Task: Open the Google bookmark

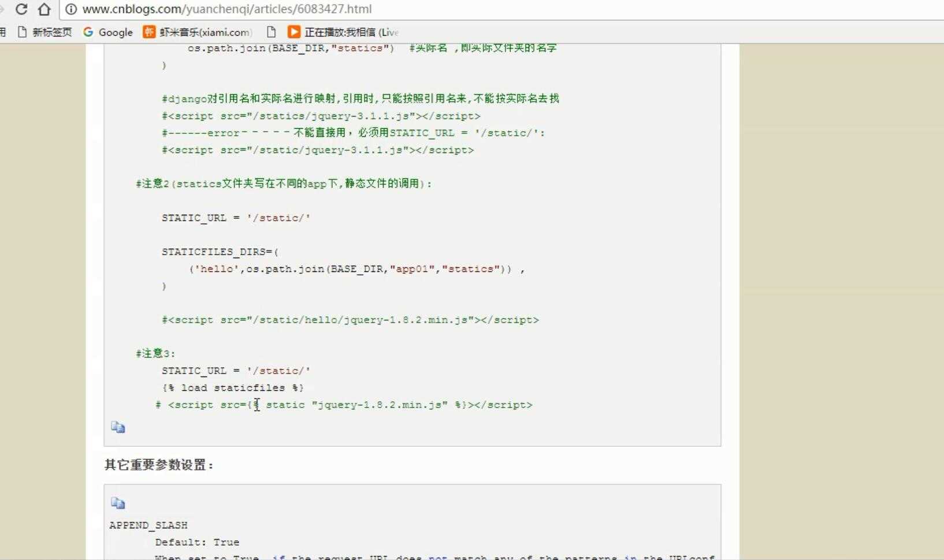Action: 108,32
